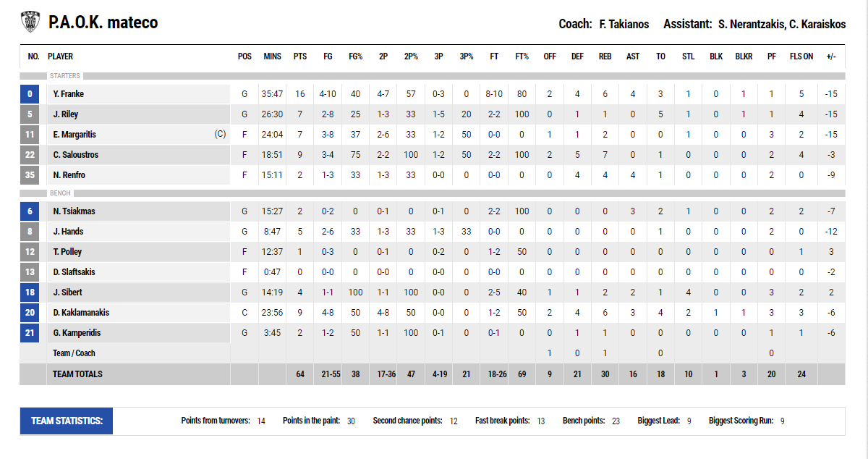This screenshot has height=459, width=868.
Task: Open C. Saloustros player name
Action: (75, 155)
